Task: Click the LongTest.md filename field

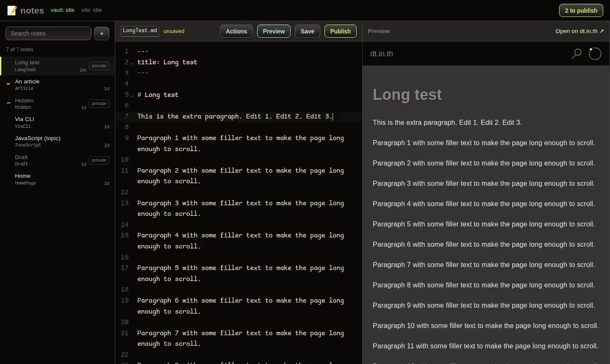Action: pyautogui.click(x=140, y=31)
